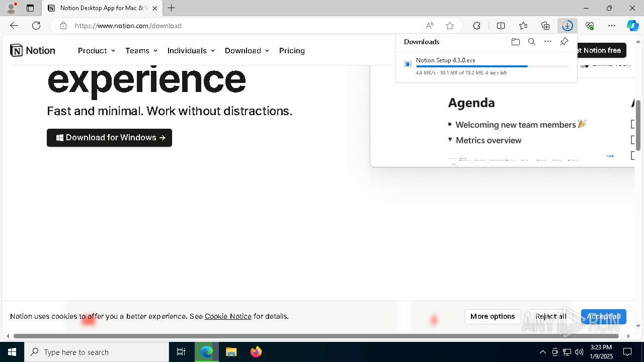Screen dimensions: 644x362
Task: Toggle split screen view
Action: pyautogui.click(x=501, y=26)
